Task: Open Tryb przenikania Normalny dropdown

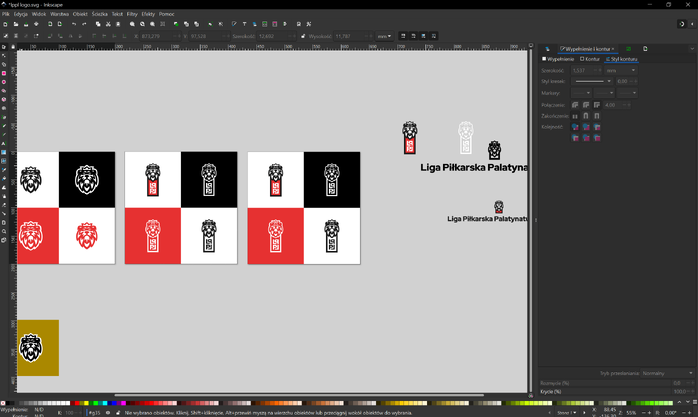Action: pos(667,373)
